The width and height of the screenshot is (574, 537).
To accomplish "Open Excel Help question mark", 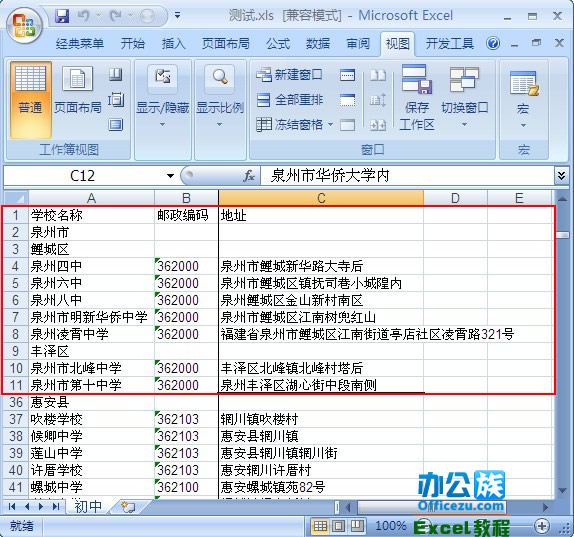I will 493,44.
